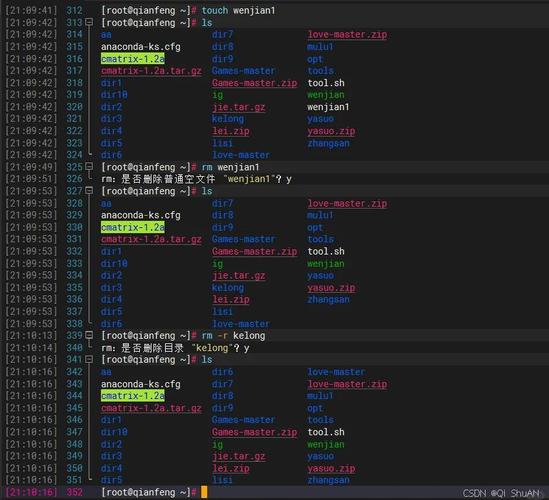Image resolution: width=549 pixels, height=500 pixels.
Task: Click 'tool.sh' on line 318
Action: (x=326, y=83)
